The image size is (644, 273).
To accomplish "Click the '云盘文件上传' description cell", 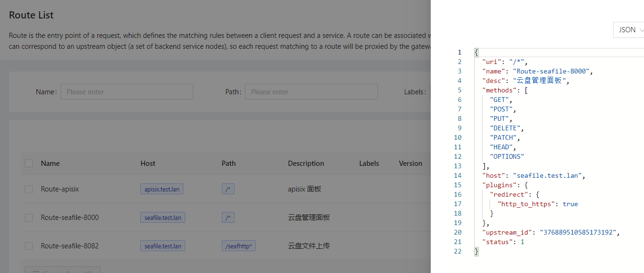I will (x=309, y=246).
